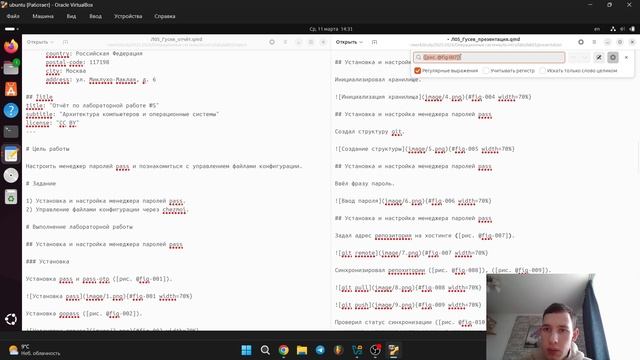Open the network status icon in top bar
Viewport: 640px width, 360px height.
tap(613, 29)
